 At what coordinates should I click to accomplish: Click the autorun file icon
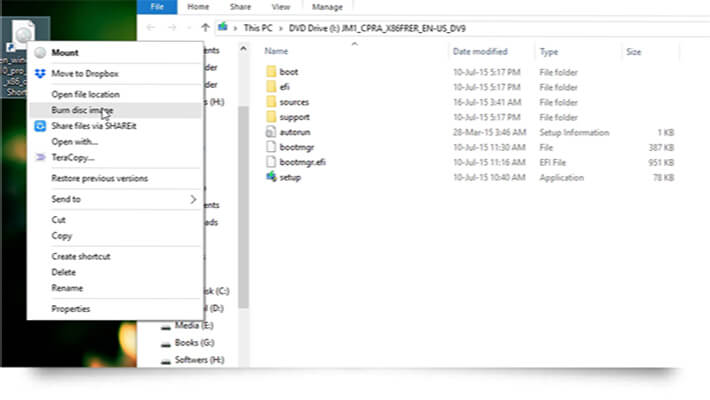point(271,132)
